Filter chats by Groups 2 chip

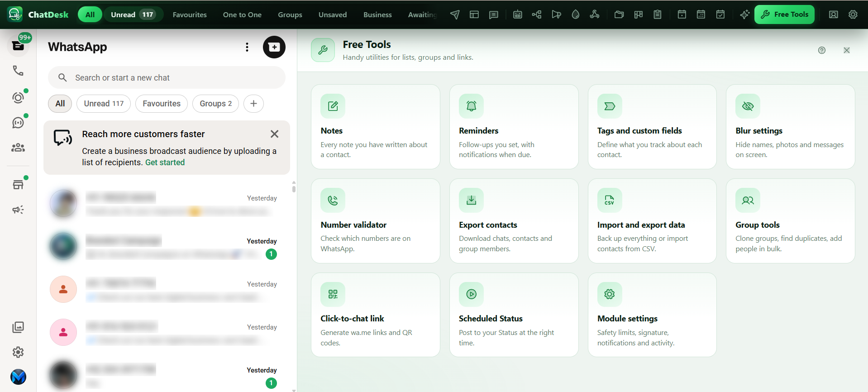(x=216, y=104)
